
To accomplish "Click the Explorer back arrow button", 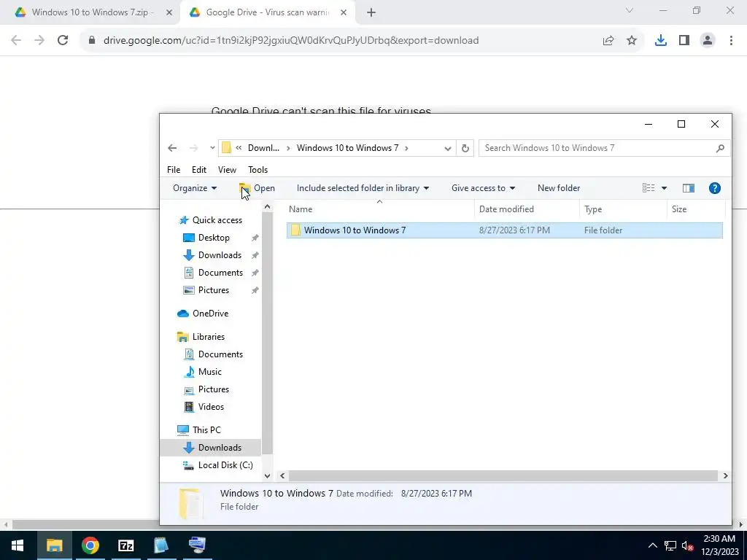I will 172,148.
